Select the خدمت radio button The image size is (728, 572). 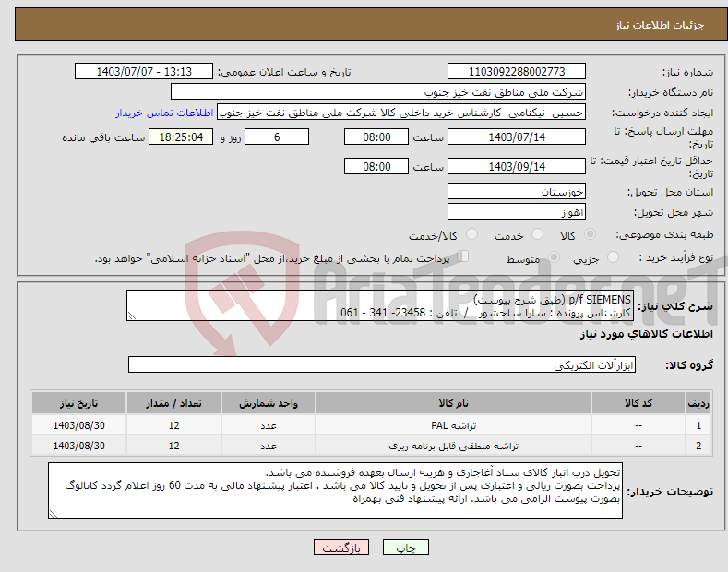coord(537,234)
